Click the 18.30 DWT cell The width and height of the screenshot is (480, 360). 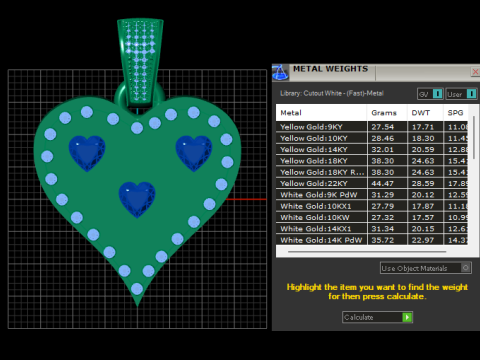425,138
